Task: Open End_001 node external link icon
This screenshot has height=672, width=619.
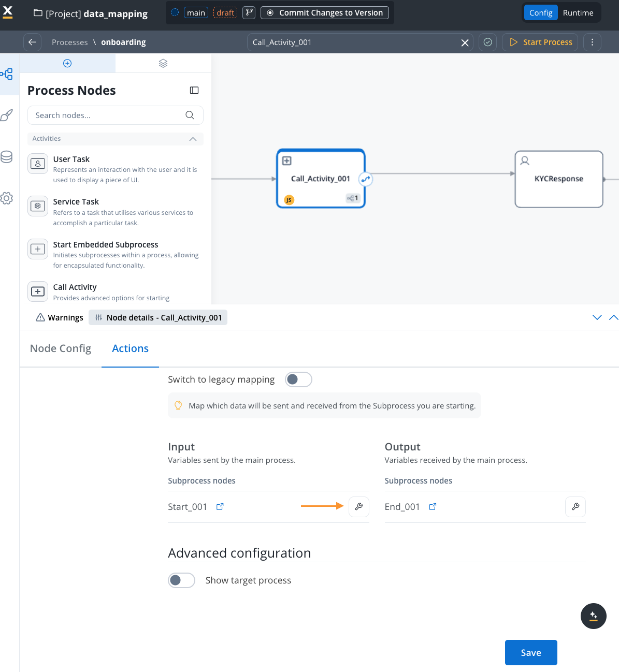Action: (433, 506)
